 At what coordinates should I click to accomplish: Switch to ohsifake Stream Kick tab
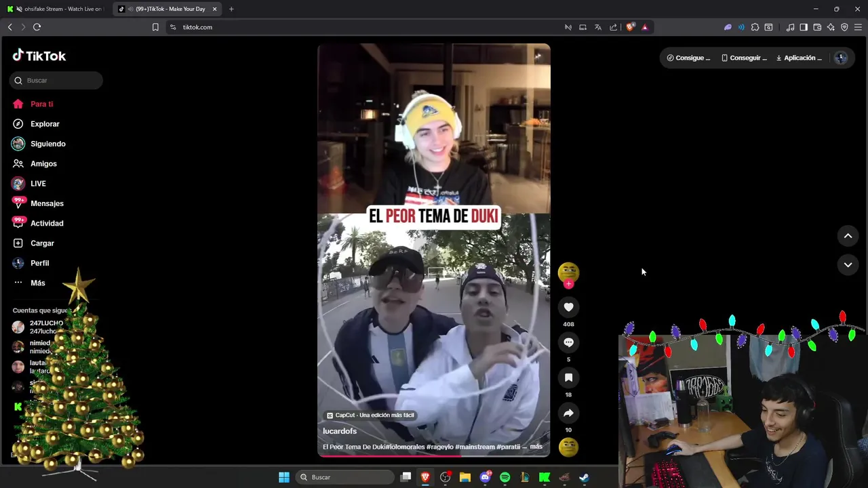coord(57,9)
